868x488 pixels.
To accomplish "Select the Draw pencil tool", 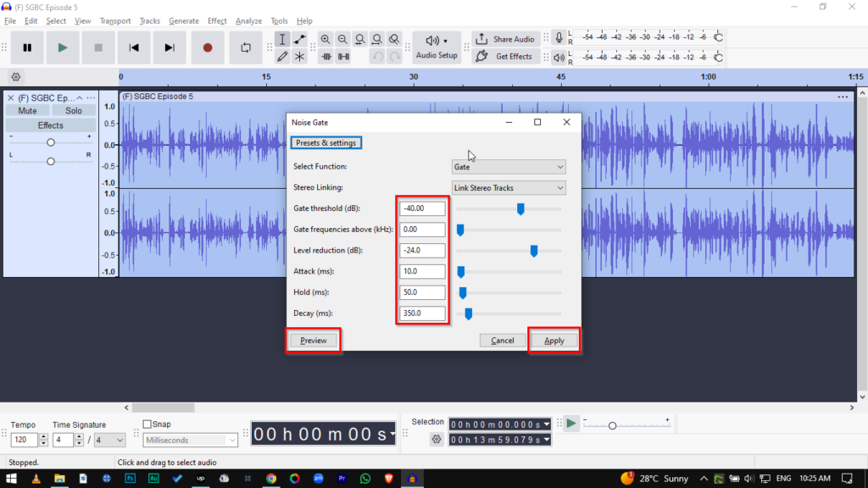I will point(282,57).
